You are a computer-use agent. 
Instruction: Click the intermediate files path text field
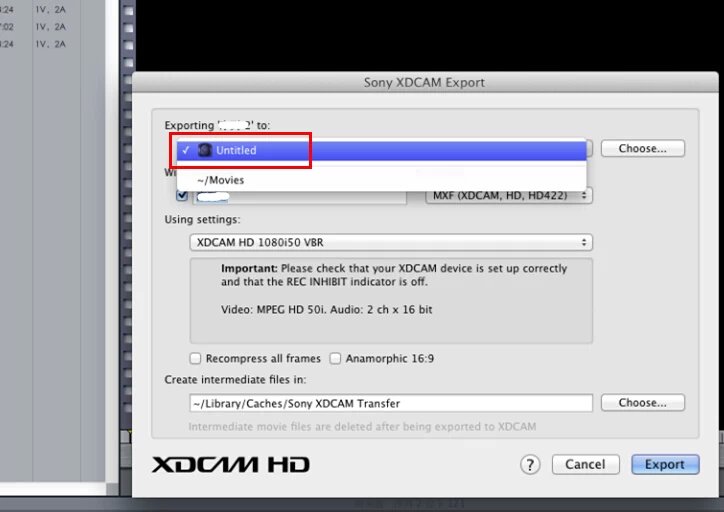click(x=391, y=403)
